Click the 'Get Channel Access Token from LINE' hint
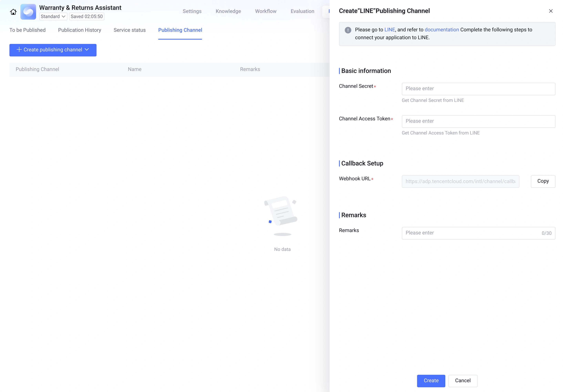Image resolution: width=565 pixels, height=392 pixels. (x=440, y=133)
